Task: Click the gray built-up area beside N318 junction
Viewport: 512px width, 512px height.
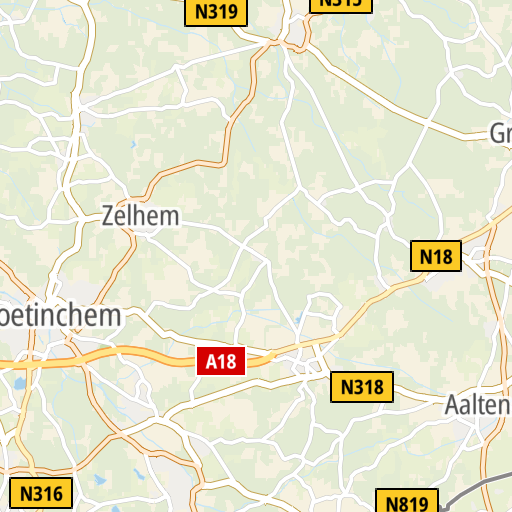Action: point(306,366)
